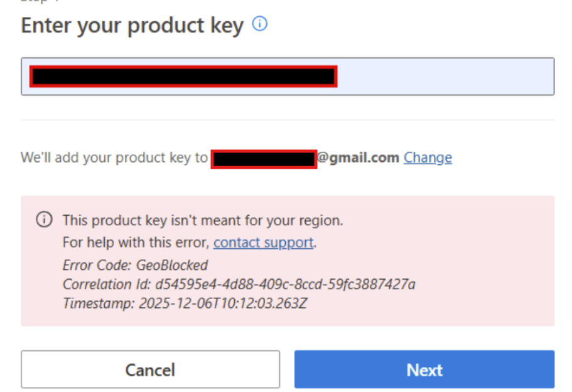This screenshot has height=392, width=572.
Task: Click the "We'll add your product key to" text
Action: point(114,157)
